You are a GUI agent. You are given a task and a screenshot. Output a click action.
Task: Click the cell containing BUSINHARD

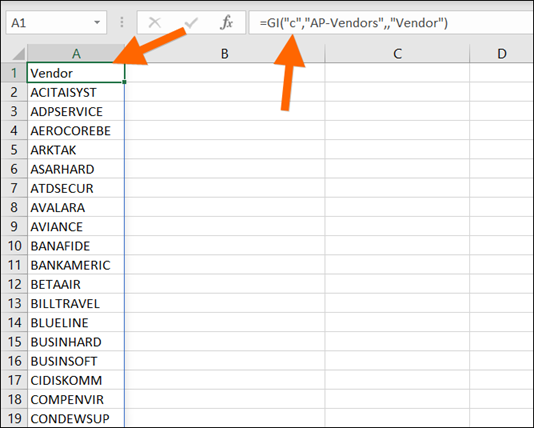(76, 342)
